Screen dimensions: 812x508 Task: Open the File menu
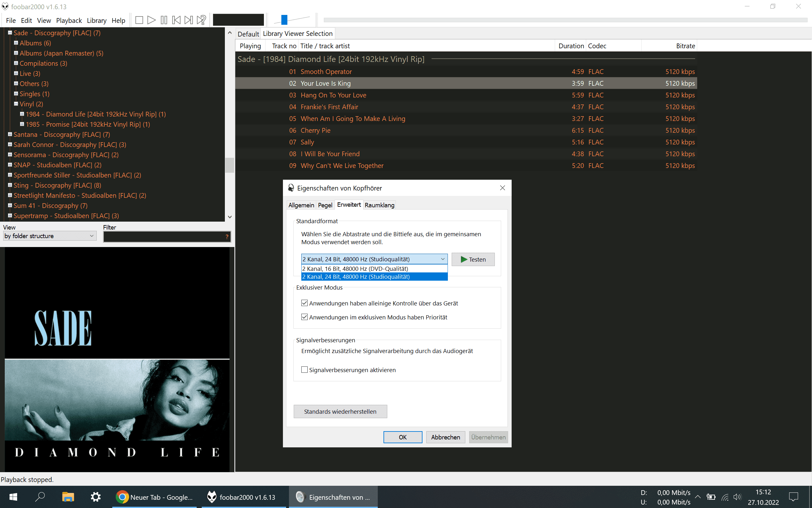11,21
